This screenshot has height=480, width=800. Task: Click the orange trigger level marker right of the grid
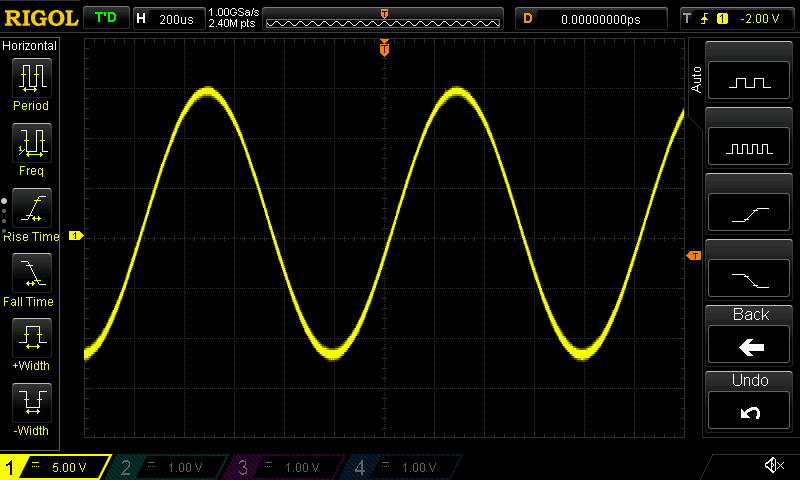coord(694,256)
